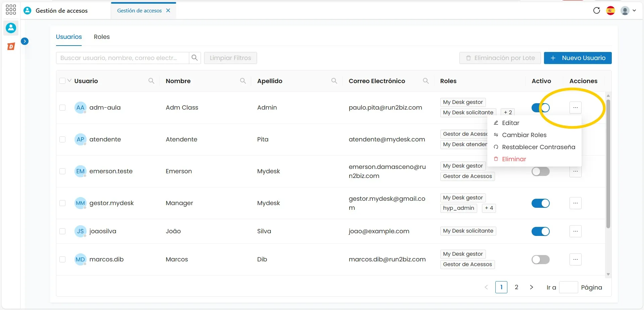Click the user search input field

tap(122, 58)
